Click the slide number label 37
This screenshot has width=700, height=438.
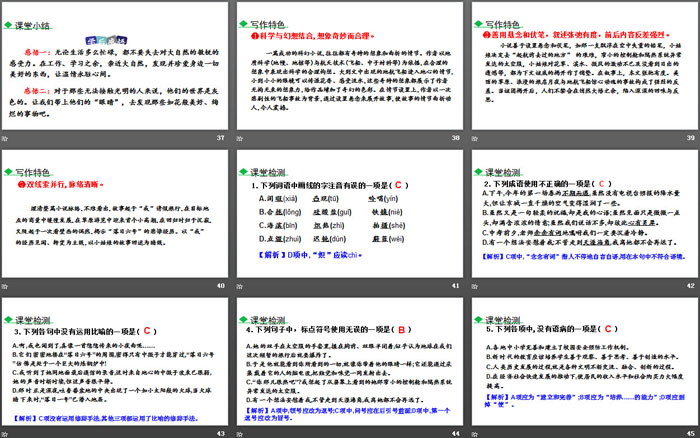tap(221, 138)
